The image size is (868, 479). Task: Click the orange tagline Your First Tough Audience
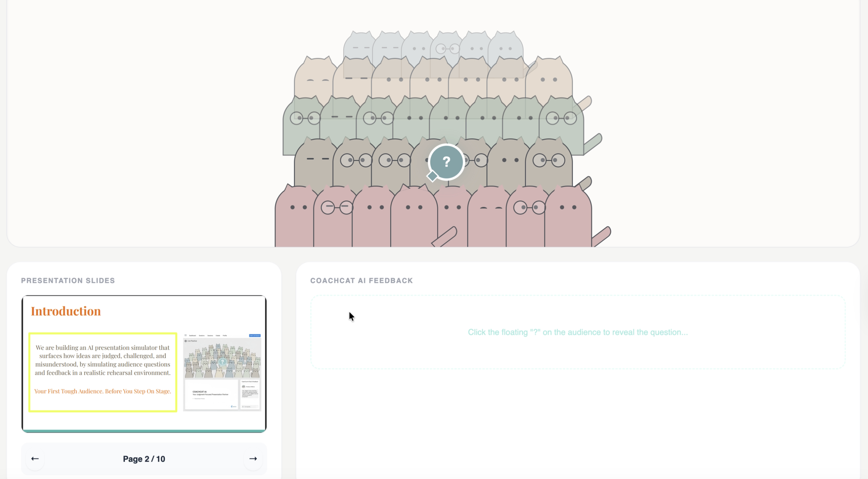click(102, 391)
